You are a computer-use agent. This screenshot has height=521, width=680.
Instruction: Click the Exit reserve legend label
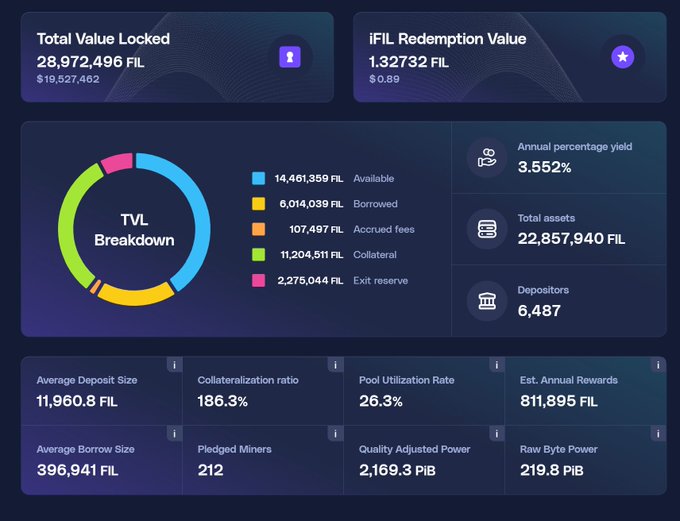381,281
